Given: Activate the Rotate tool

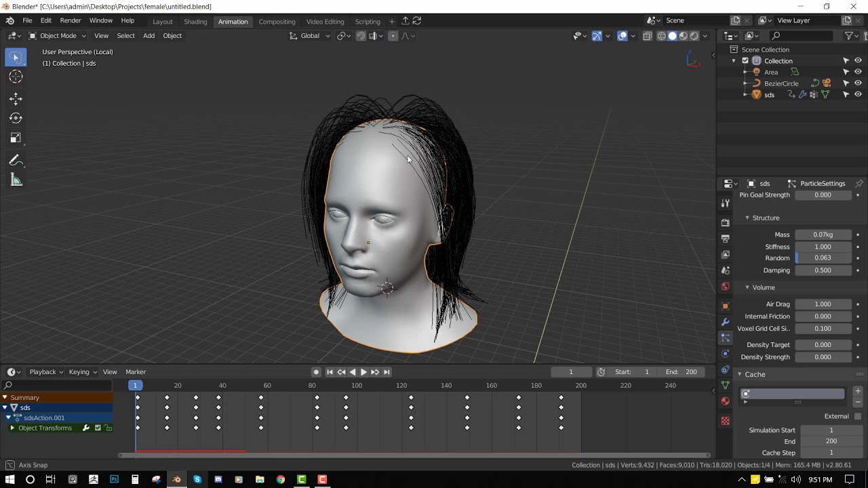Looking at the screenshot, I should point(16,118).
